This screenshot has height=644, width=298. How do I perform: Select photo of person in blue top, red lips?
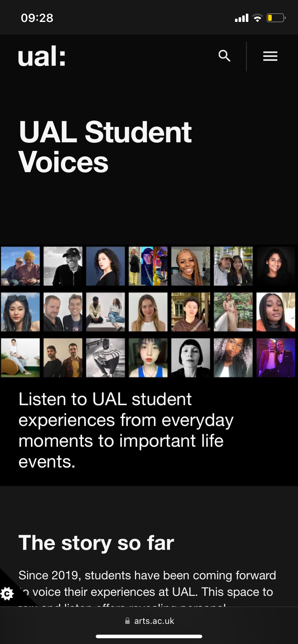(x=148, y=358)
